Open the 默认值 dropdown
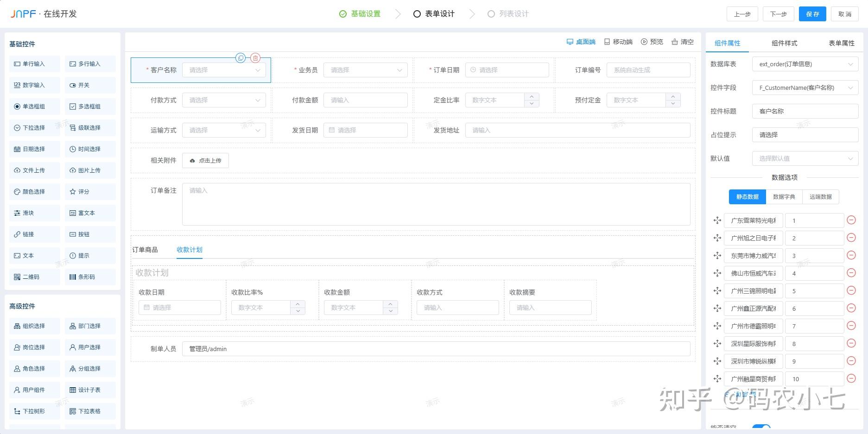The image size is (868, 434). pos(805,158)
